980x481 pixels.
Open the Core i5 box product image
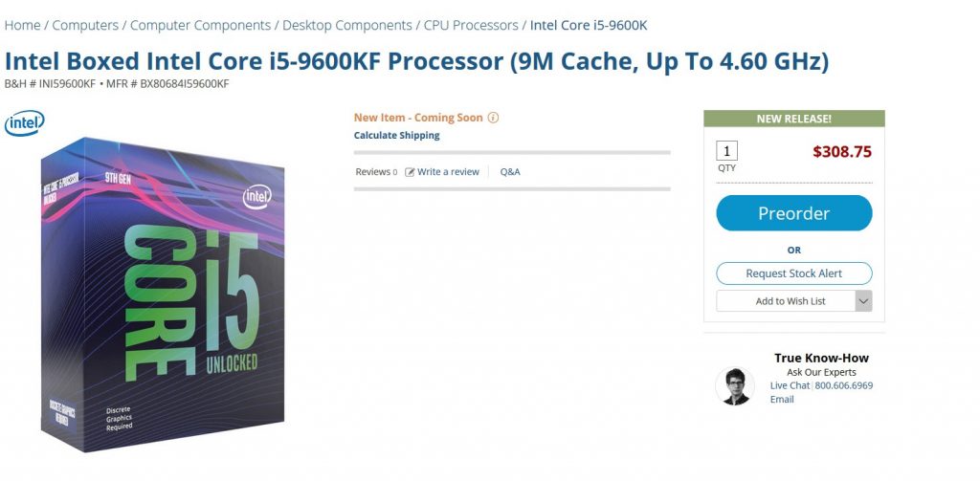click(163, 294)
